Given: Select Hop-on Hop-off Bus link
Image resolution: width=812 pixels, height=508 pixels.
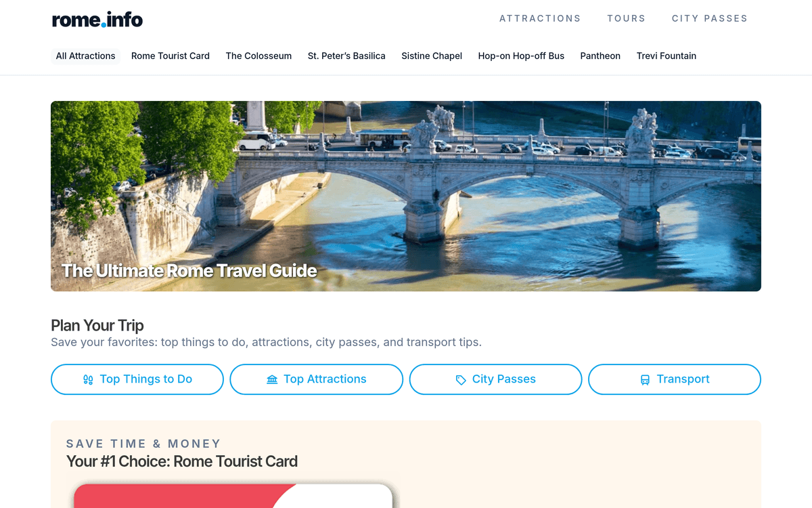Looking at the screenshot, I should click(521, 56).
